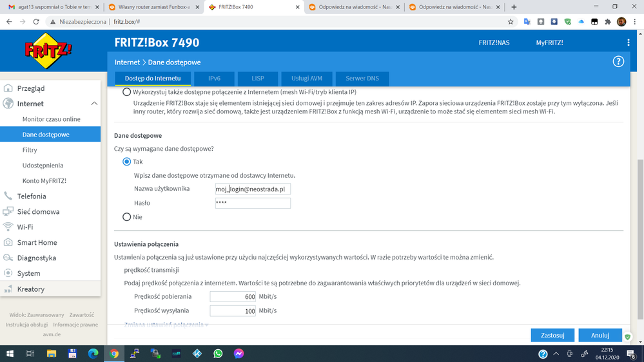Viewport: 644px width, 362px height.
Task: Switch to the Dostęp do Internetu tab
Action: pyautogui.click(x=153, y=79)
